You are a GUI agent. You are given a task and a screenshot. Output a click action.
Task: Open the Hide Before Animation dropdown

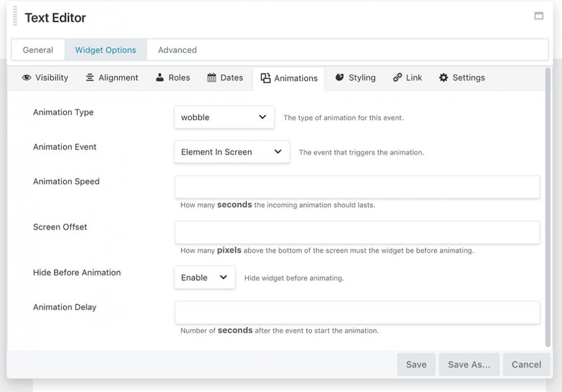click(x=204, y=277)
